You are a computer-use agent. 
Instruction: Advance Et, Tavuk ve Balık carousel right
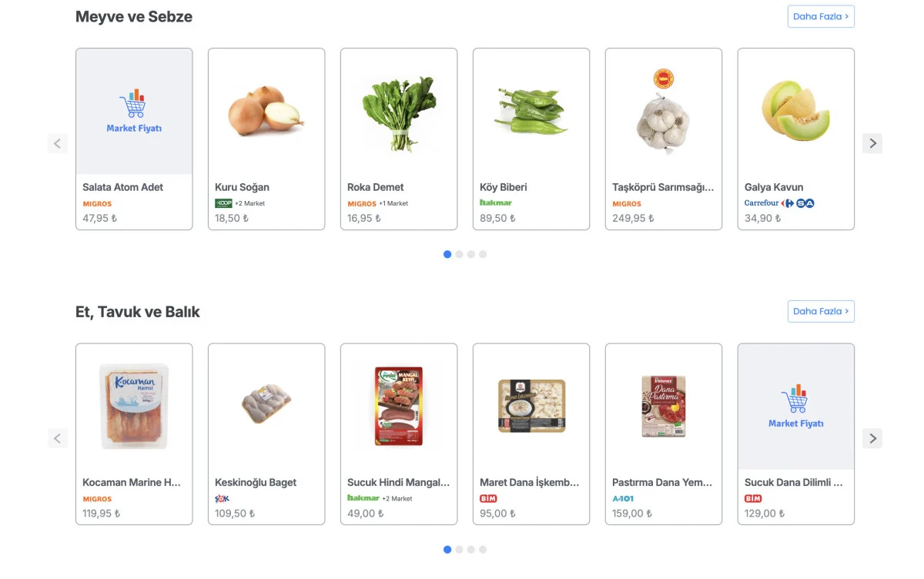tap(872, 439)
